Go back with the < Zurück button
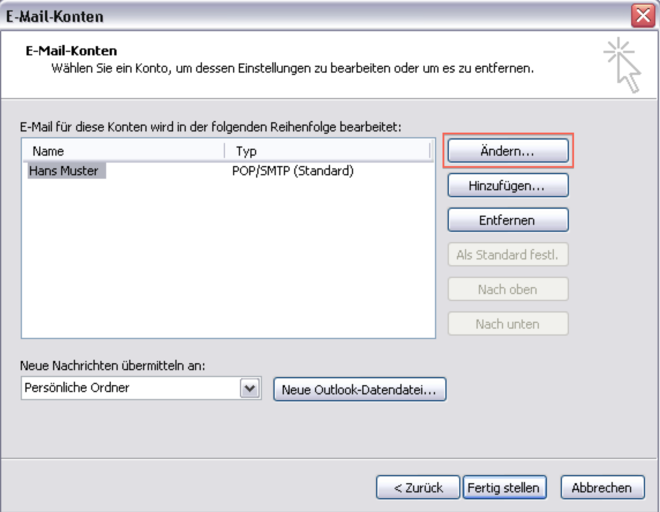The height and width of the screenshot is (512, 660). pyautogui.click(x=418, y=488)
